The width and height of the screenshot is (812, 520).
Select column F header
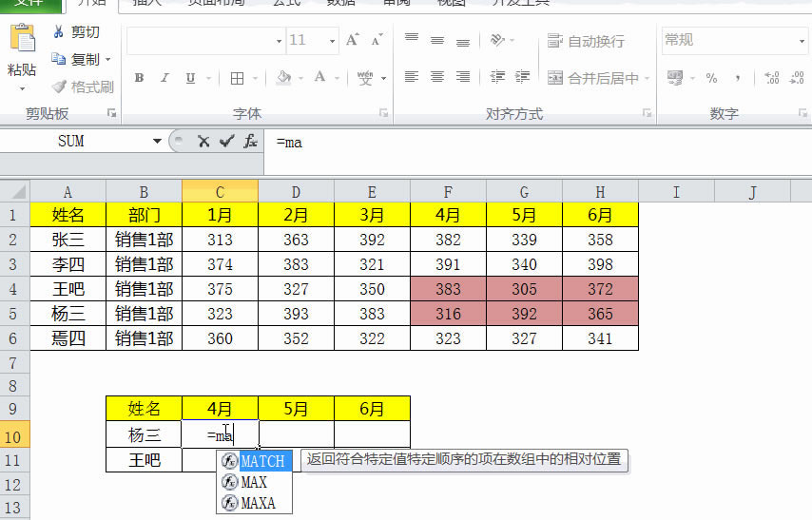[x=448, y=192]
